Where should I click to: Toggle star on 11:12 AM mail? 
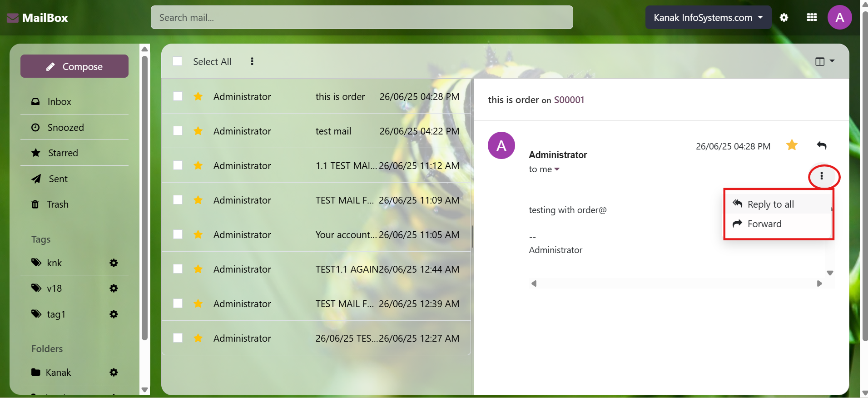coord(198,165)
